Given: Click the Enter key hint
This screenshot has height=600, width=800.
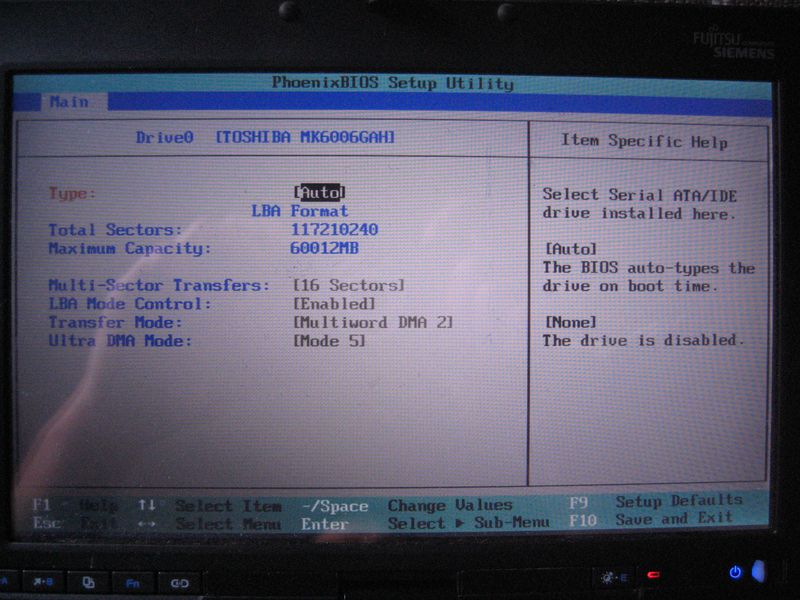Looking at the screenshot, I should point(324,524).
